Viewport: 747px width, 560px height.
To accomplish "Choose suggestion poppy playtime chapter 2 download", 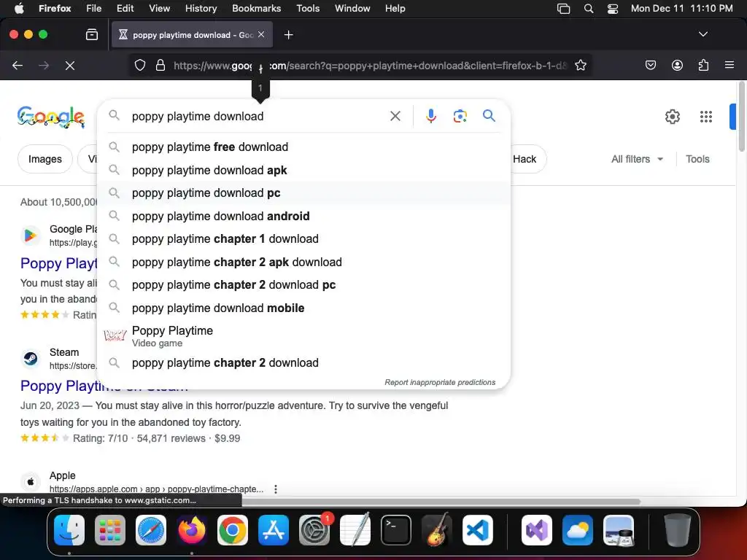I will click(304, 363).
